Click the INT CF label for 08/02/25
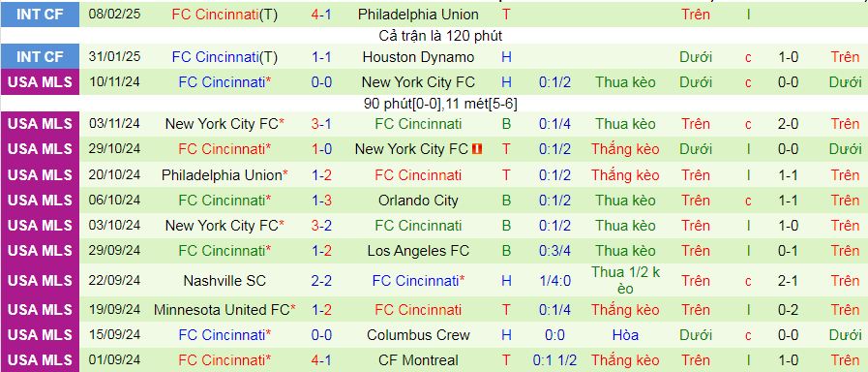This screenshot has width=868, height=372. pos(40,15)
